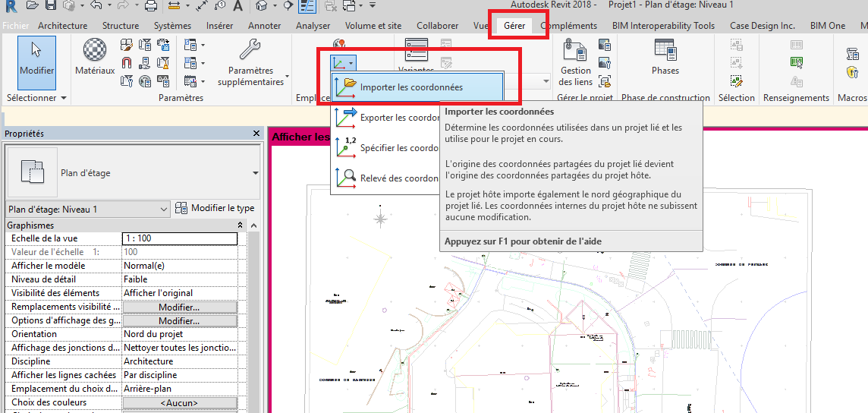Close the Propriétés panel
The width and height of the screenshot is (868, 413).
coord(256,134)
